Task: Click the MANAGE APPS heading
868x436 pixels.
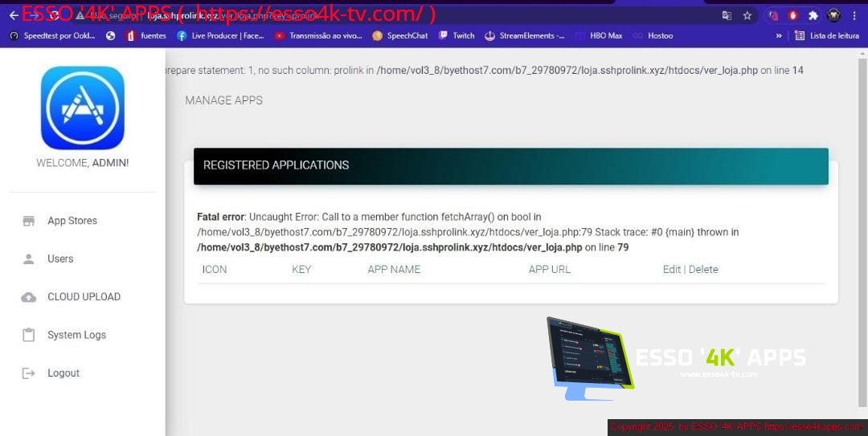Action: pyautogui.click(x=223, y=100)
